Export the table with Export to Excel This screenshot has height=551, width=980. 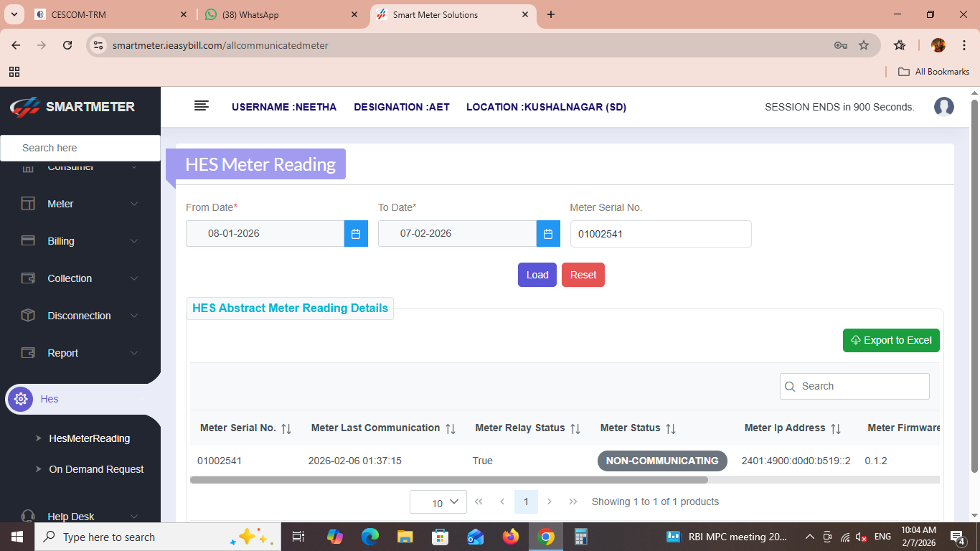click(891, 340)
